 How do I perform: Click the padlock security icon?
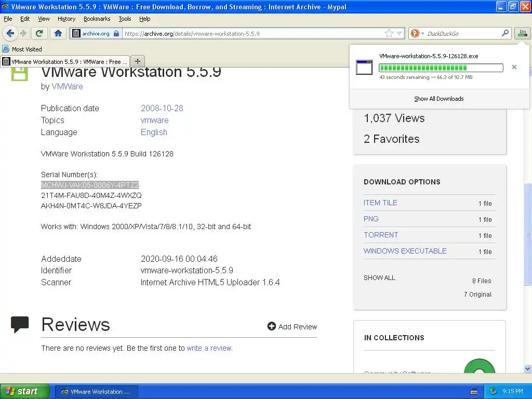[116, 33]
